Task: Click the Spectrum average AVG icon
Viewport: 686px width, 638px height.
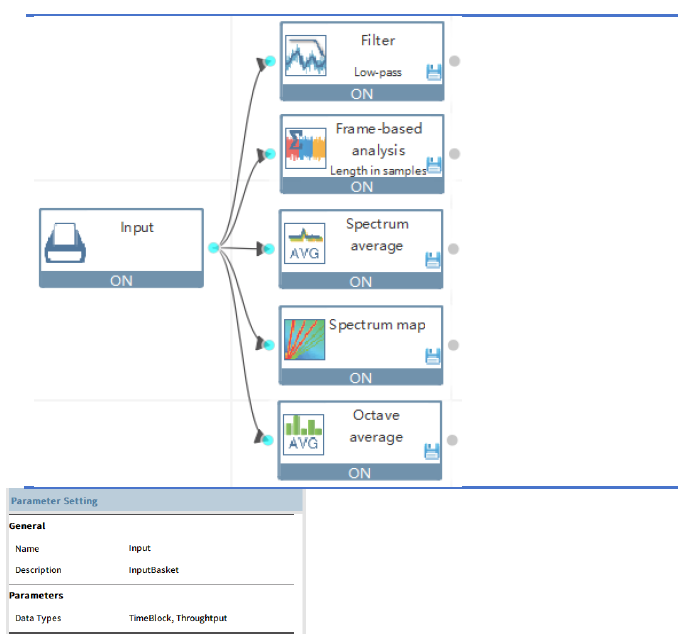Action: [x=304, y=243]
